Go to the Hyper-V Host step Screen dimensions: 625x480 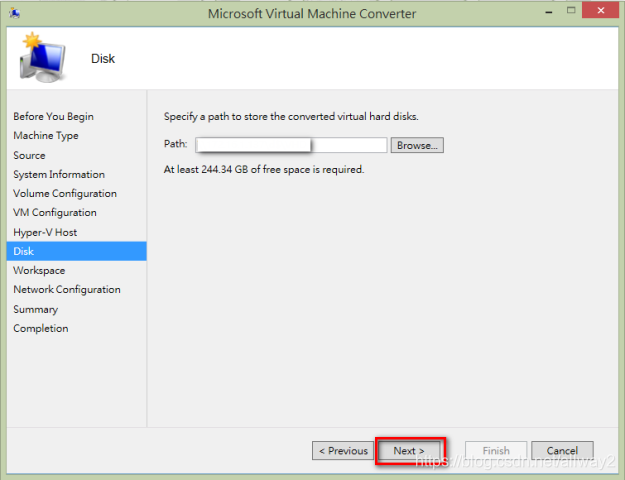45,232
